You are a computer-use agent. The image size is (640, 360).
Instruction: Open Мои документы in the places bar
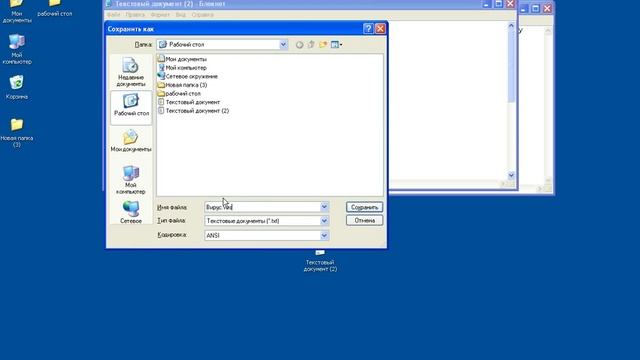[131, 141]
